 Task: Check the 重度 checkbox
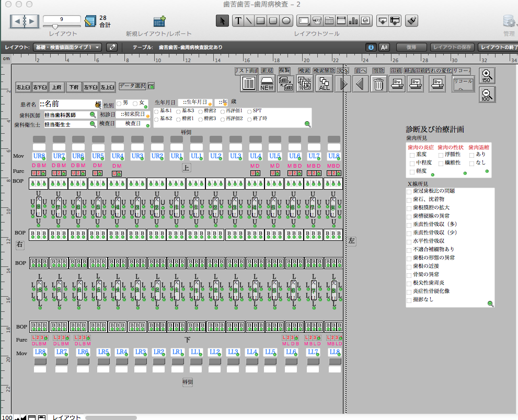pos(412,155)
